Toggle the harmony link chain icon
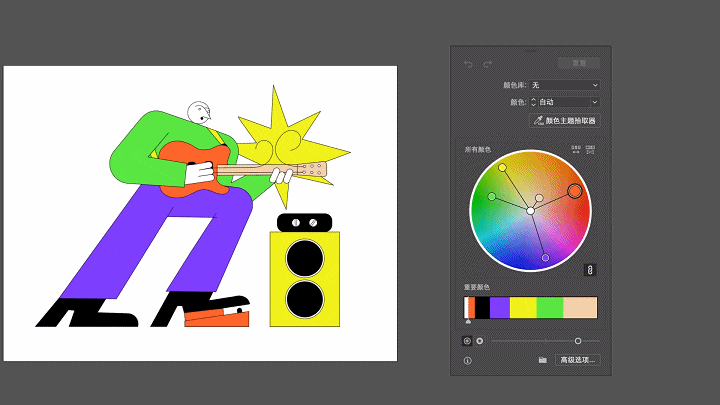The image size is (720, 405). click(590, 269)
